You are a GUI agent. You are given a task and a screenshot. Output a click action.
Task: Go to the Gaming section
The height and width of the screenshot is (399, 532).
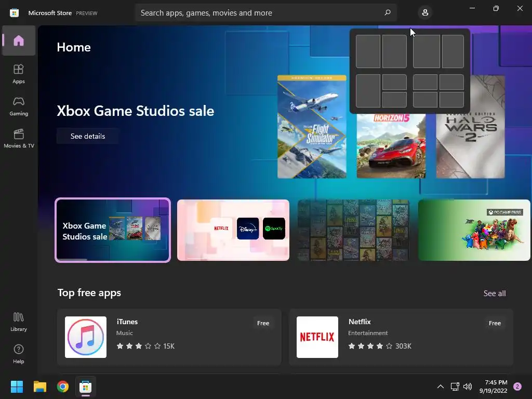point(19,106)
